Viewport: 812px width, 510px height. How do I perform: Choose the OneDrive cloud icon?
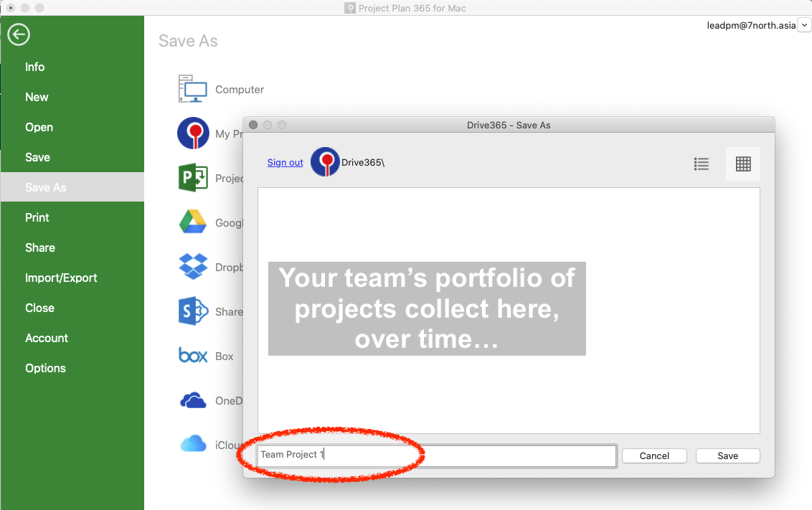tap(193, 400)
